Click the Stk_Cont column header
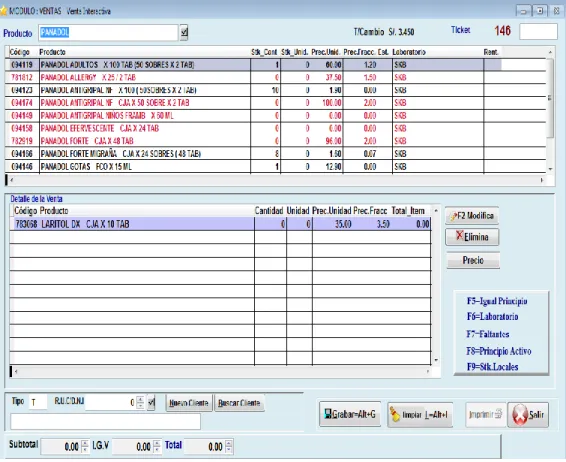This screenshot has width=566, height=462. coord(264,52)
